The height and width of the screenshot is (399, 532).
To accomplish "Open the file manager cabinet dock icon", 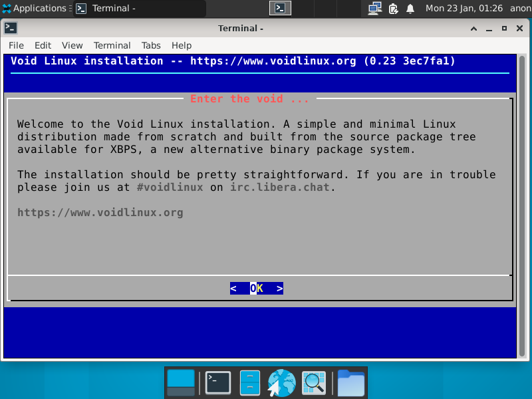I will point(250,383).
